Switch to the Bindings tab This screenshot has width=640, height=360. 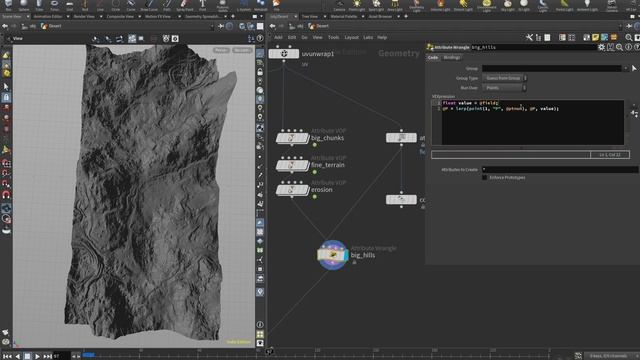(x=452, y=58)
